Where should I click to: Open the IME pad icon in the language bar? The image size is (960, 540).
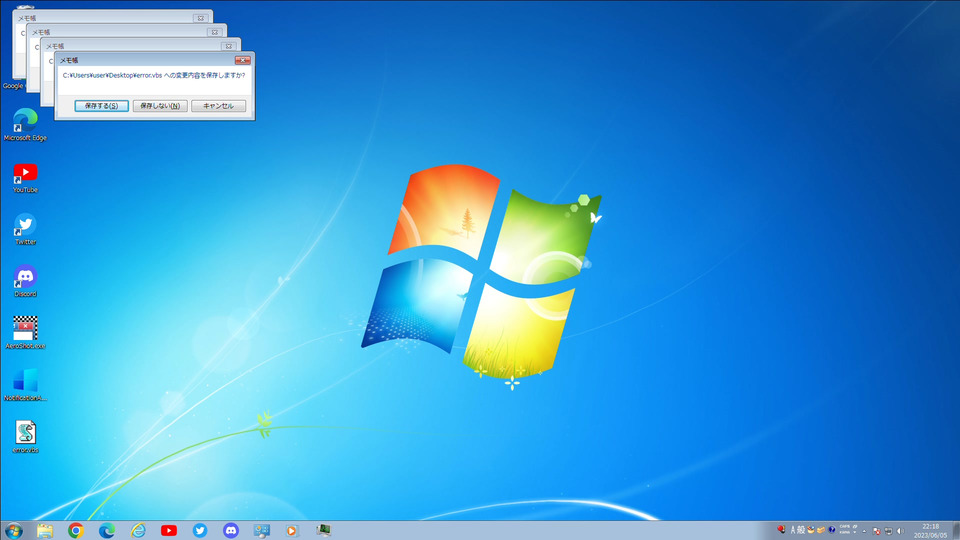pos(811,530)
